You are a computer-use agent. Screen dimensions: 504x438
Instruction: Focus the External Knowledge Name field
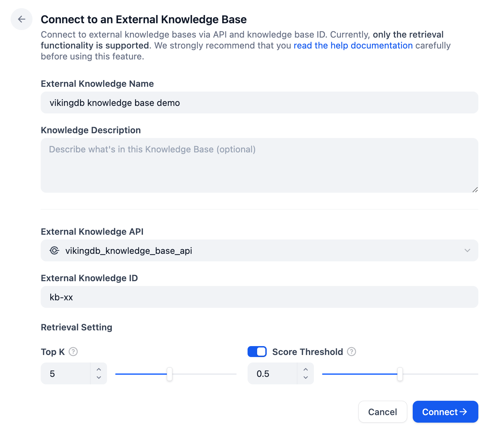tap(260, 102)
